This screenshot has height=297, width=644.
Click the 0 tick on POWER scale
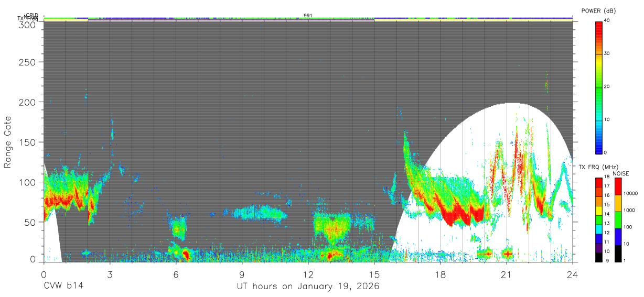(x=605, y=153)
